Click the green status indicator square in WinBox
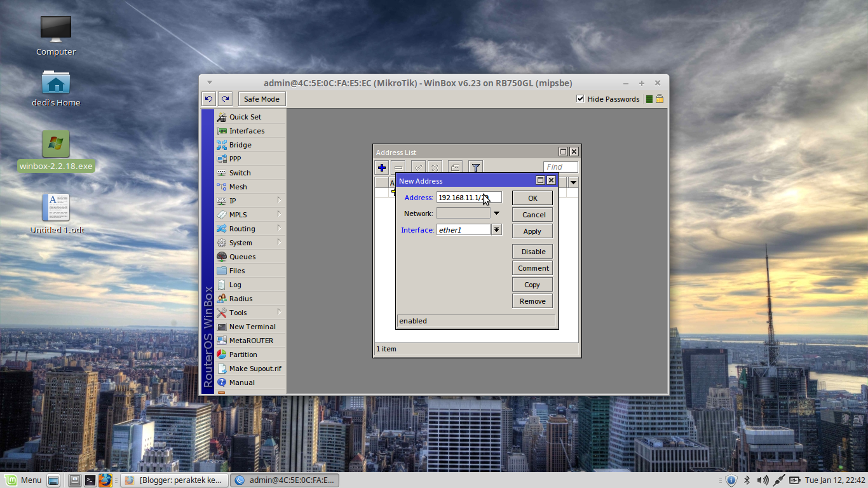 point(649,99)
